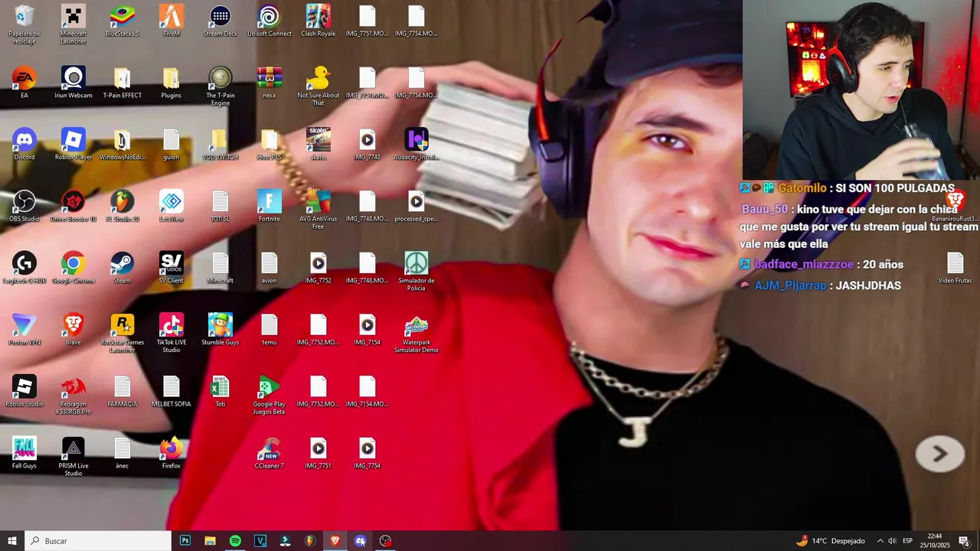
Task: Open the Windows Start menu
Action: point(12,541)
